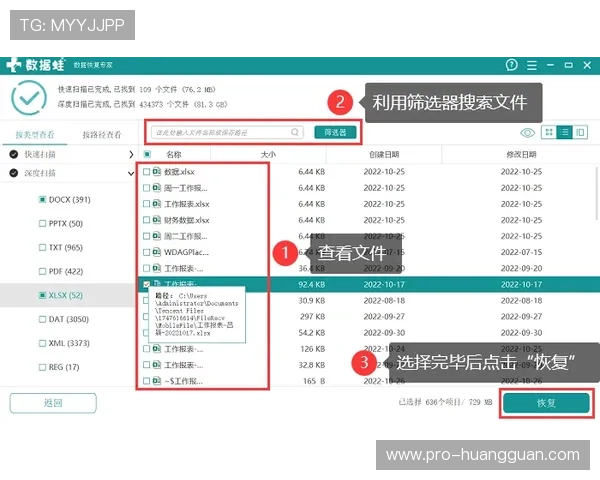Enable the REG (17) checkbox

point(42,367)
